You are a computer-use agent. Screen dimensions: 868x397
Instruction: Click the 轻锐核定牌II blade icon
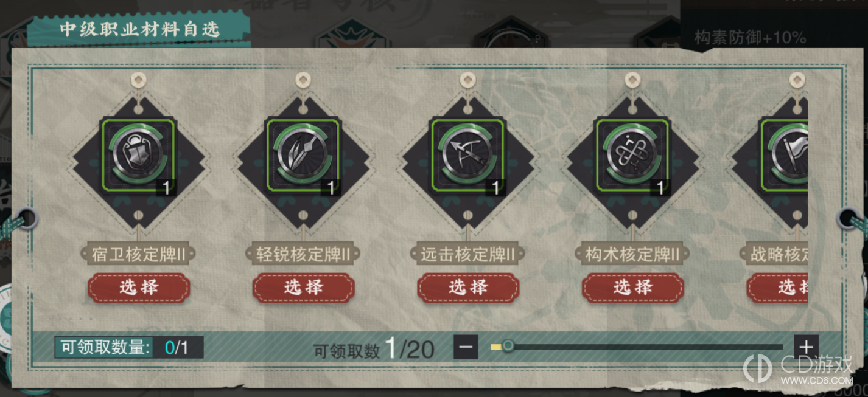coord(303,156)
